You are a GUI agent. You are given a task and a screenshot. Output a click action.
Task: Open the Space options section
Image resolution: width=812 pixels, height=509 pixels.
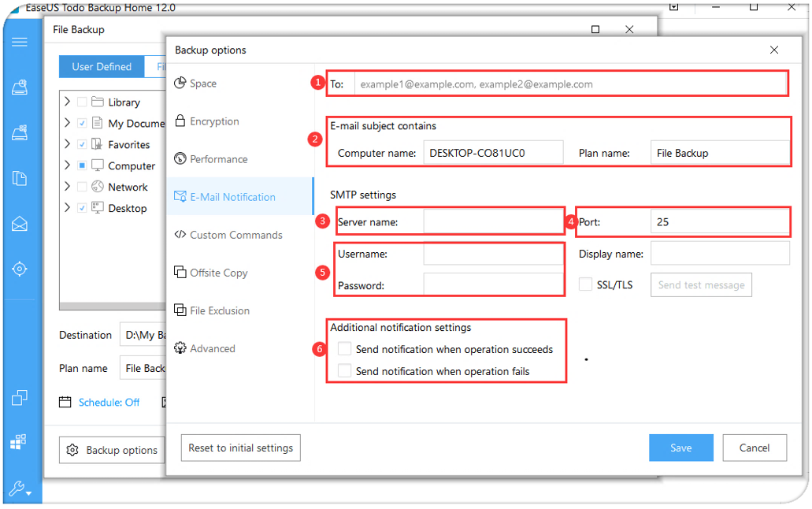coord(240,83)
